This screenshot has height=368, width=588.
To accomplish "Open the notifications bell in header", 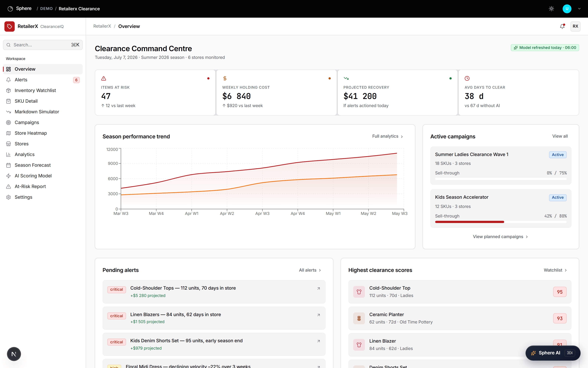I will coord(562,26).
